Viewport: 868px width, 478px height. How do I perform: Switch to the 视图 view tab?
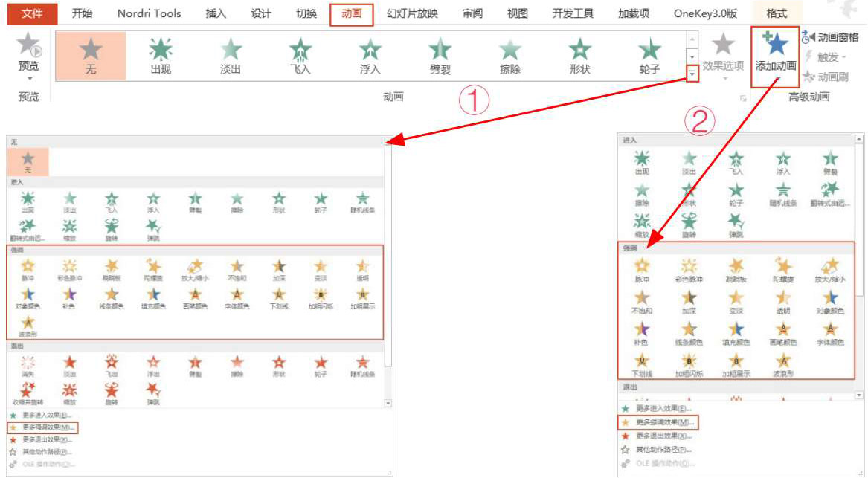(518, 13)
